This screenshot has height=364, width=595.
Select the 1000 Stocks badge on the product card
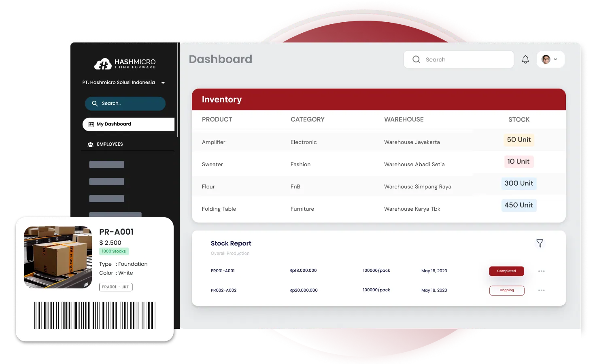pyautogui.click(x=114, y=251)
